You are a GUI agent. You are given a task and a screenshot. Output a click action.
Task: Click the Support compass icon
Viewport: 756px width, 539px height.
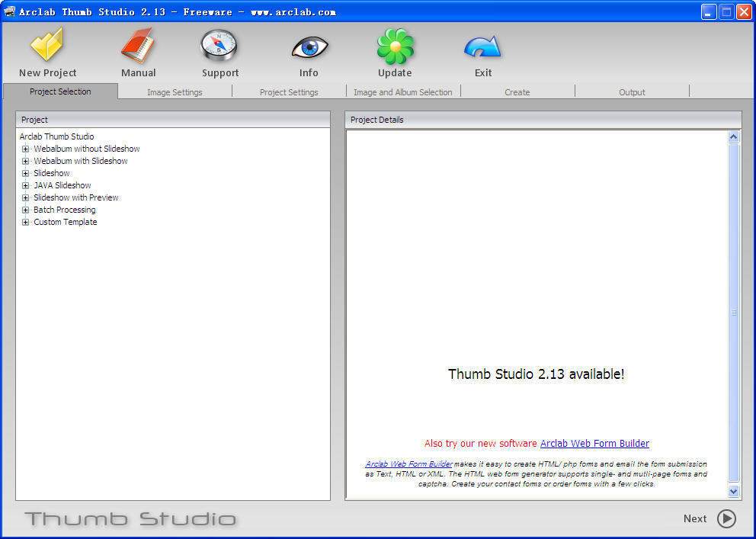click(219, 47)
